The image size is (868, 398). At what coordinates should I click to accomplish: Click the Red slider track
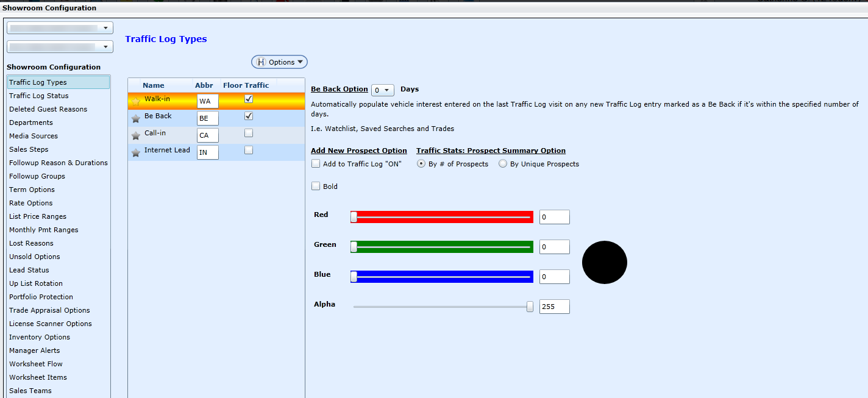pyautogui.click(x=442, y=217)
